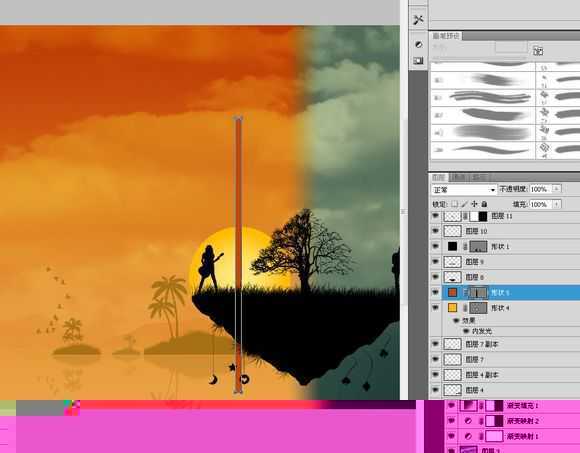
Task: Switch to the channels tab beside 图层
Action: pos(459,178)
